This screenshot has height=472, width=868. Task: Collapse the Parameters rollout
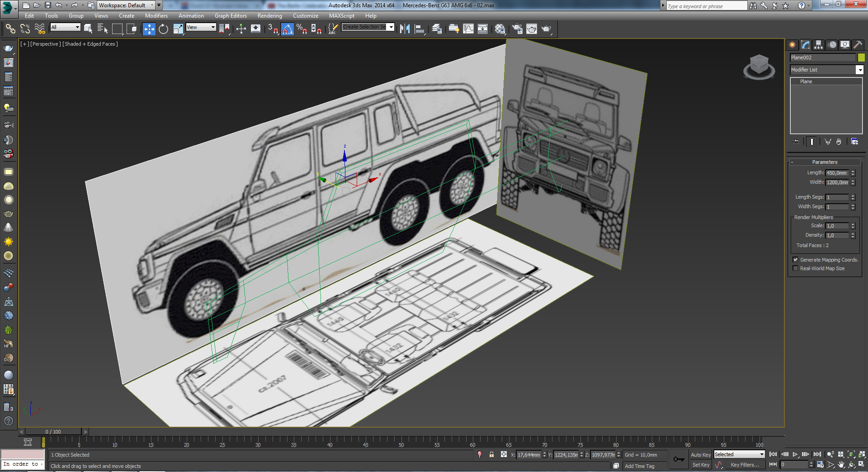pos(825,162)
